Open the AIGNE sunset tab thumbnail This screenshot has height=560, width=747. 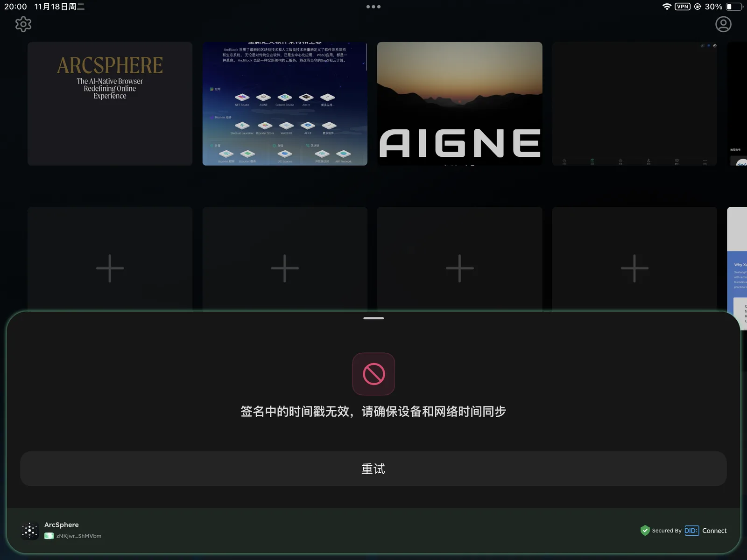(460, 104)
